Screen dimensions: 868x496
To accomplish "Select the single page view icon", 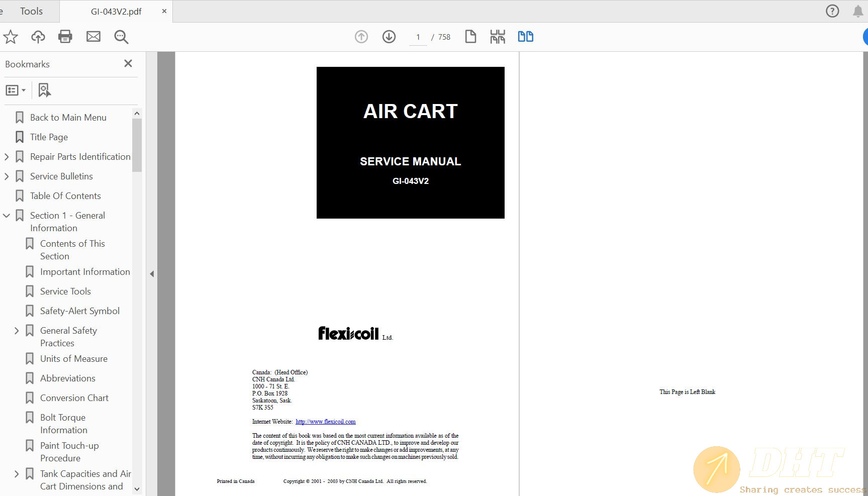I will click(470, 37).
